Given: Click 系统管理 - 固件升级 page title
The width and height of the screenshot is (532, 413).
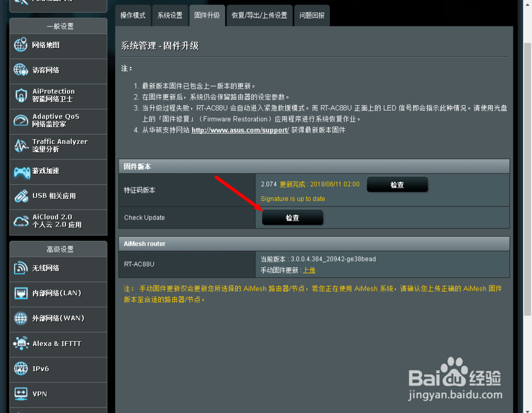Looking at the screenshot, I should [x=160, y=46].
